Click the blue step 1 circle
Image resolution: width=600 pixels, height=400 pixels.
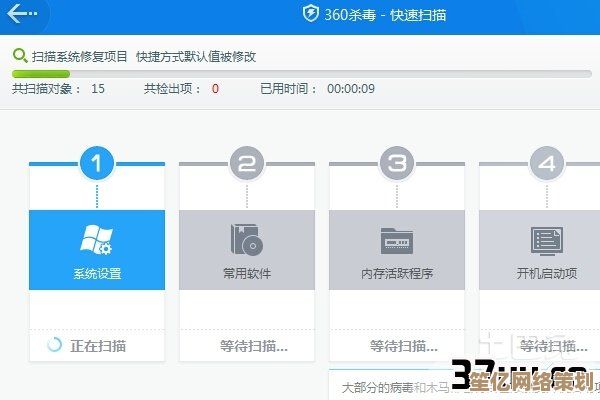click(97, 163)
